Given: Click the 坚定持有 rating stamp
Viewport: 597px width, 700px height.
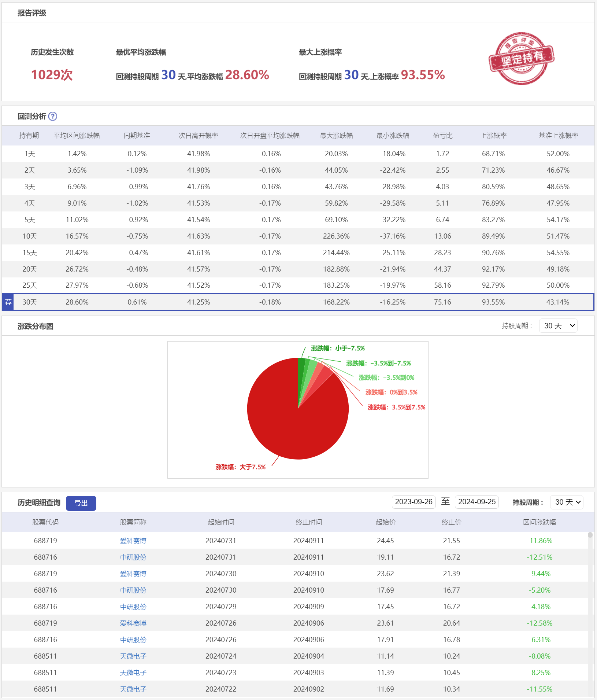Looking at the screenshot, I should tap(521, 59).
